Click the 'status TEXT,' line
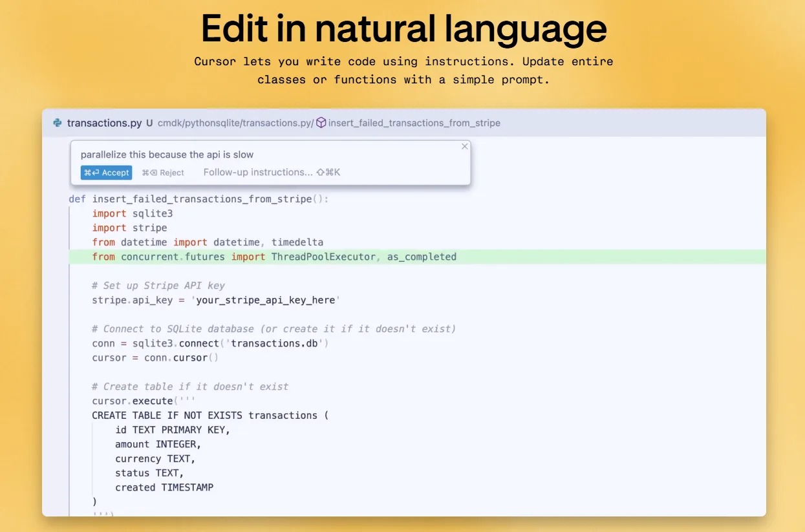 (149, 473)
